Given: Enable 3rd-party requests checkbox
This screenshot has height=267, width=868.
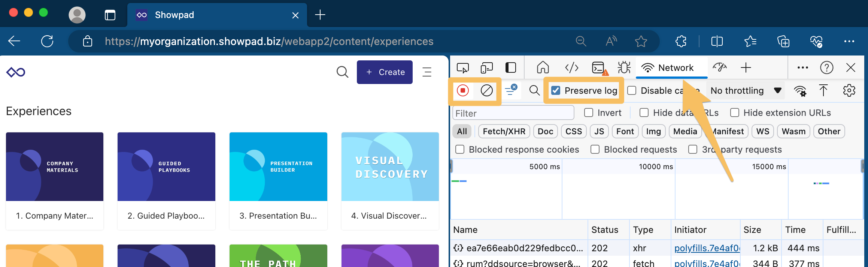Looking at the screenshot, I should coord(693,150).
